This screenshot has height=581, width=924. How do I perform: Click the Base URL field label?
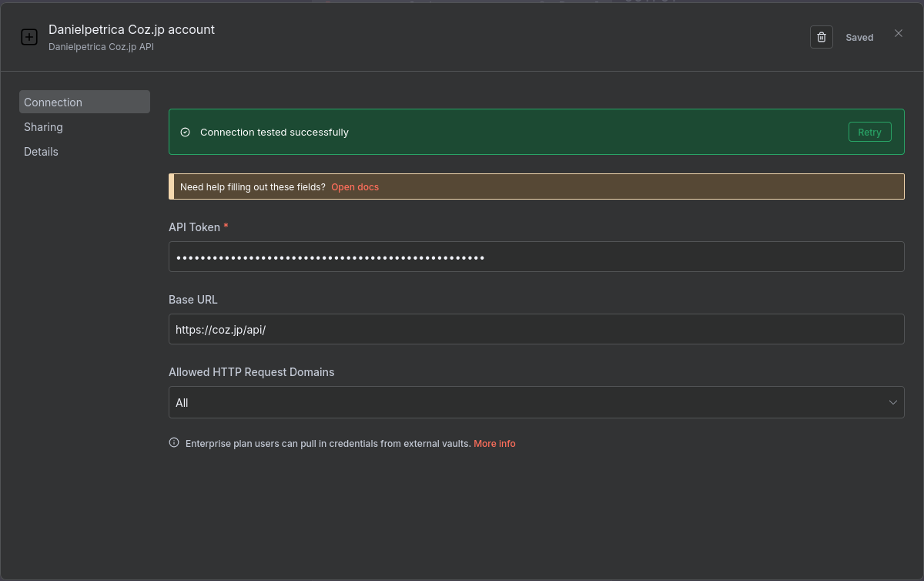coord(193,300)
